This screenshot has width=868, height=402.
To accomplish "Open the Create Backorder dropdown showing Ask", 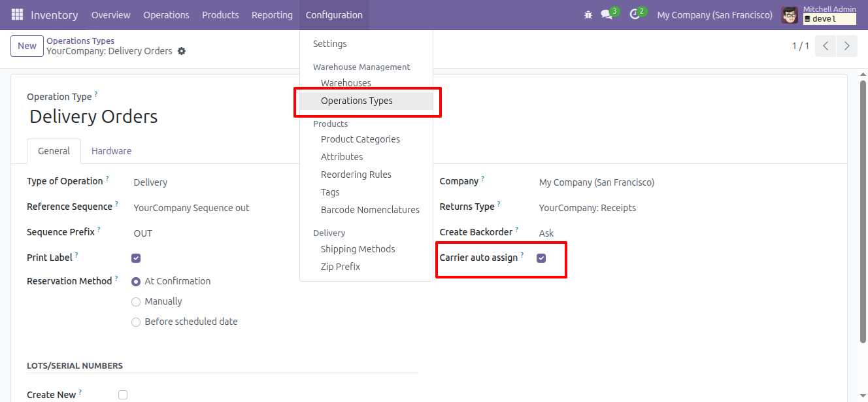I will pos(546,233).
